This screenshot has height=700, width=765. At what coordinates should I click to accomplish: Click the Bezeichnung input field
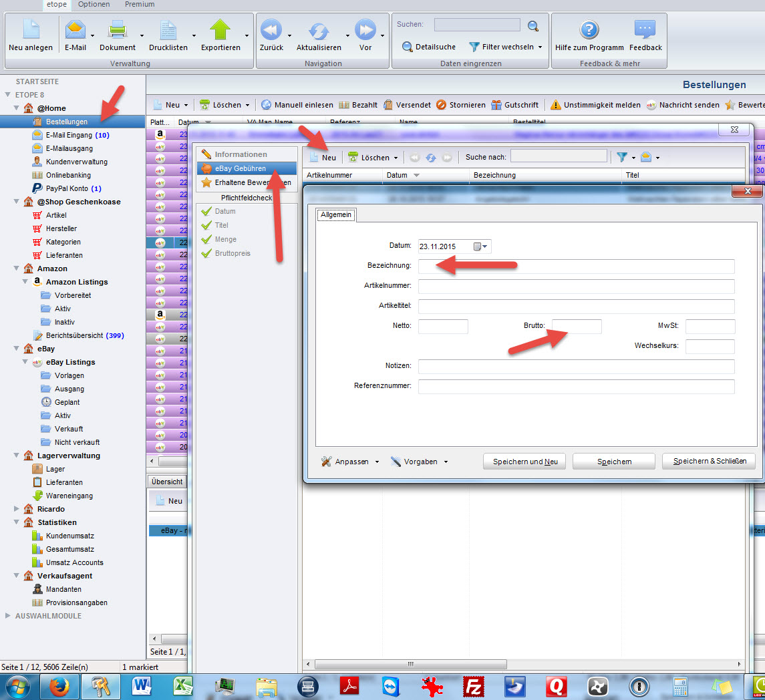click(x=576, y=267)
